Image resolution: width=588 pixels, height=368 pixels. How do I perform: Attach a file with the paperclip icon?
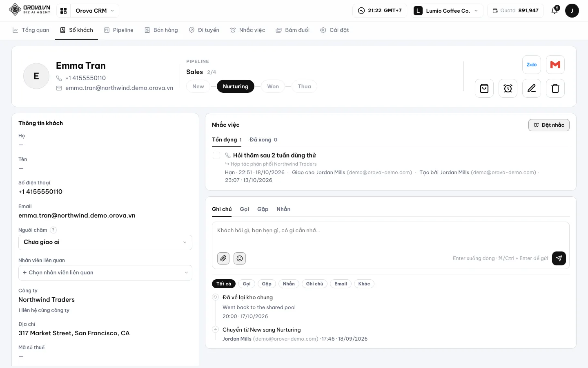(x=223, y=258)
